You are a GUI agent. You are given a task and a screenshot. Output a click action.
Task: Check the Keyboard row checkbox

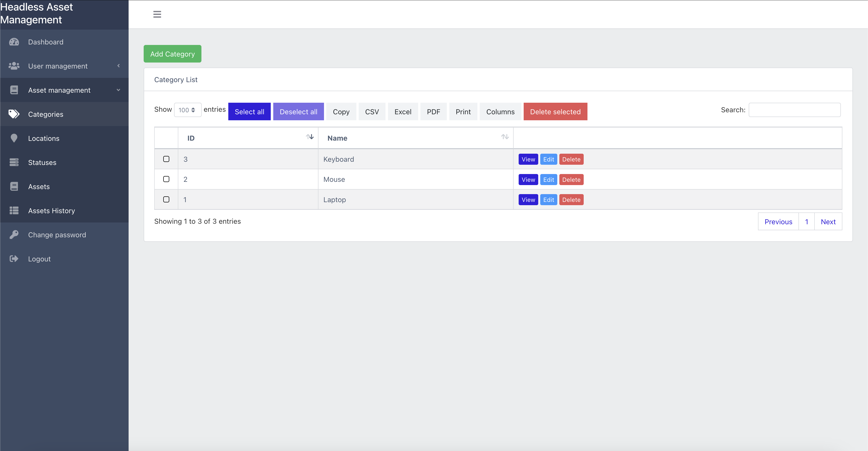coord(166,159)
